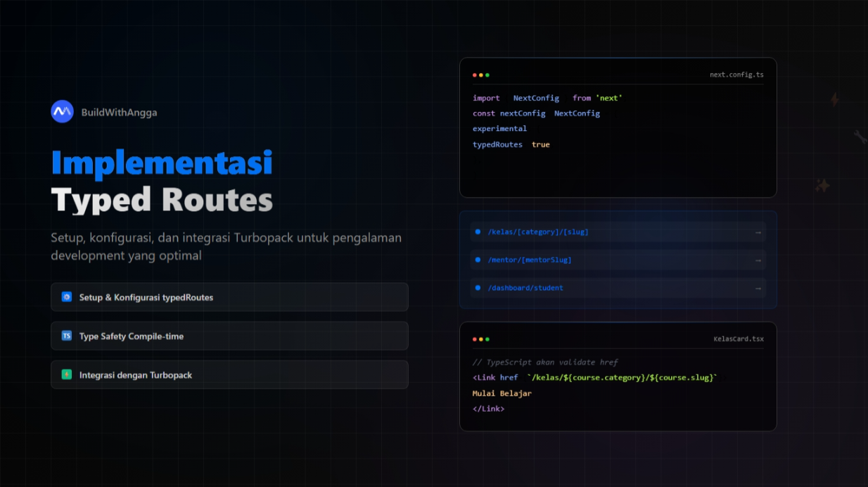Screen dimensions: 868x487
Task: Click the gear icon beside Setup & Konfigurasi
Action: (x=67, y=297)
